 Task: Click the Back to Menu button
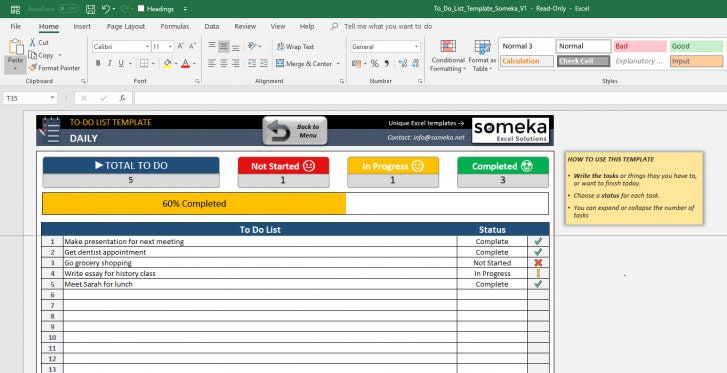click(x=295, y=131)
